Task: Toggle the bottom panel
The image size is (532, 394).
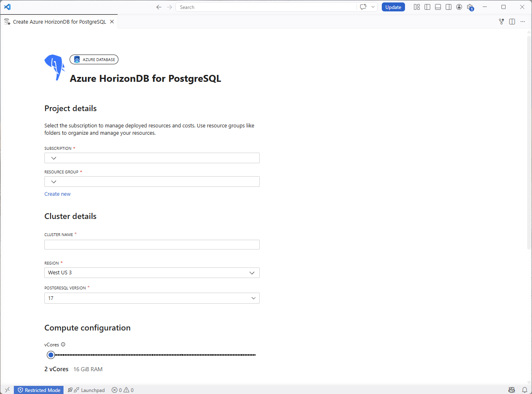Action: 438,7
